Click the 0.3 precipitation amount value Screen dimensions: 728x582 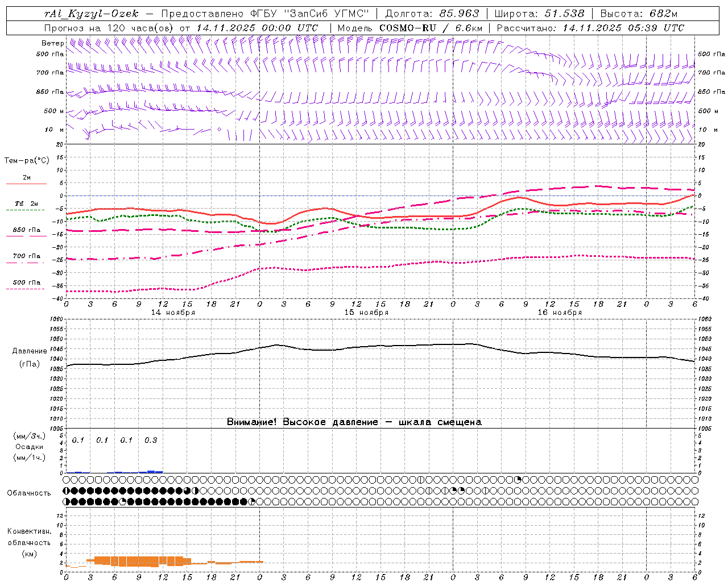point(151,440)
